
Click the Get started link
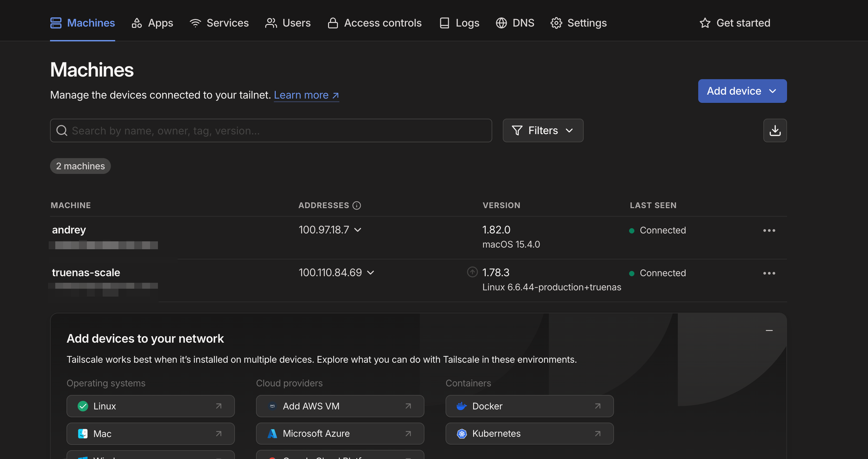tap(735, 23)
